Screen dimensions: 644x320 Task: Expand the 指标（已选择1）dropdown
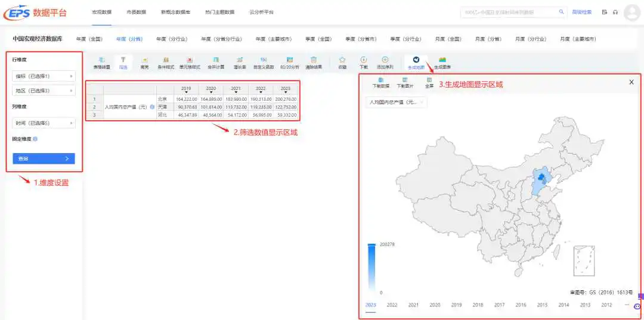pyautogui.click(x=44, y=76)
